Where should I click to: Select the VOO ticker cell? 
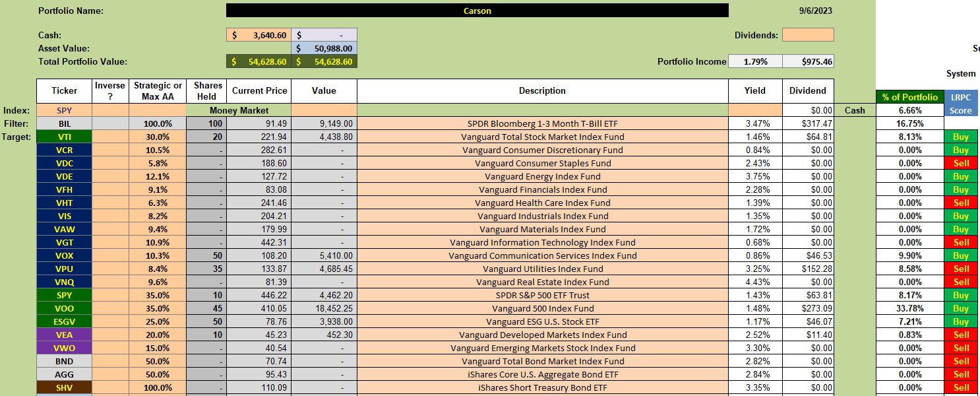click(64, 308)
